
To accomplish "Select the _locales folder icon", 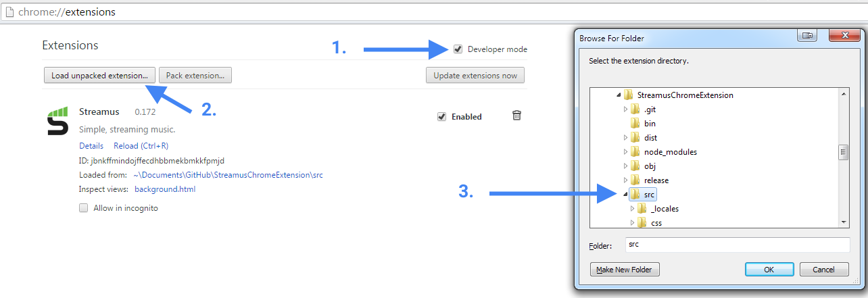I will coord(642,209).
